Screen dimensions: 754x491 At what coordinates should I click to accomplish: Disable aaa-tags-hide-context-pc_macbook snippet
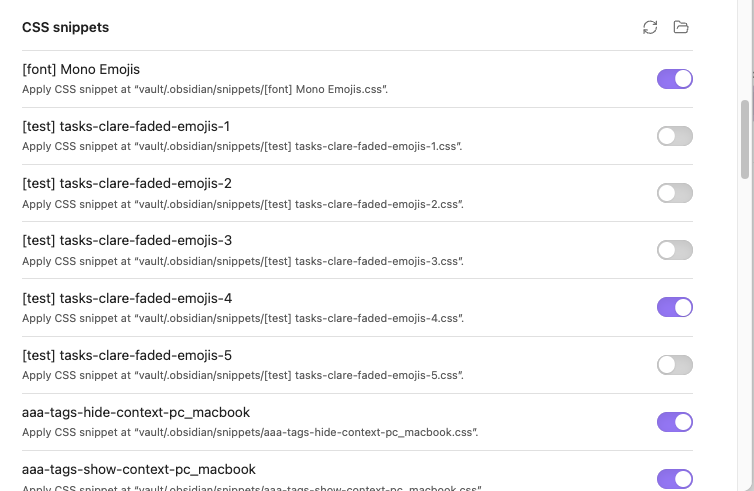click(x=675, y=422)
